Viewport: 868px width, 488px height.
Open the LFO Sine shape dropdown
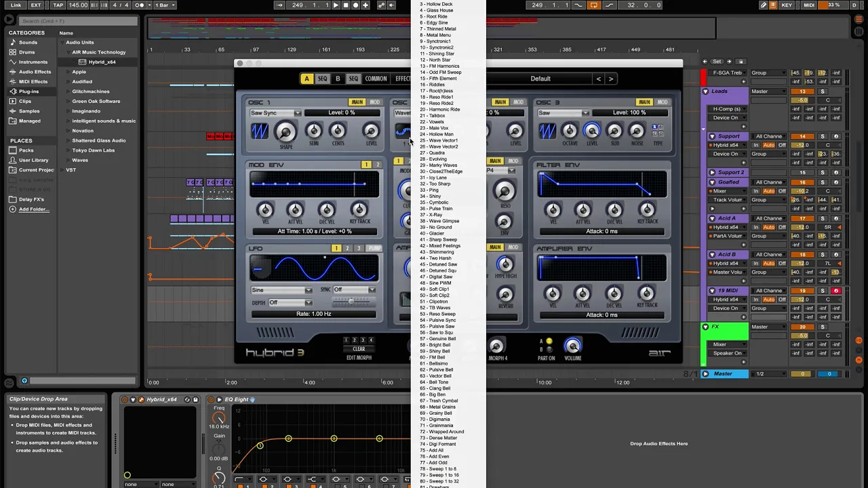[x=281, y=290]
